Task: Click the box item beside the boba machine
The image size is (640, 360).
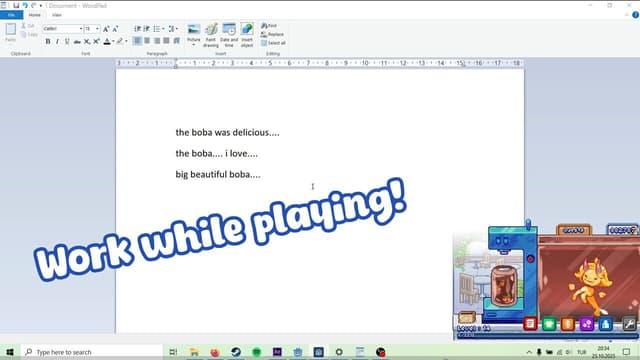Action: click(x=467, y=317)
